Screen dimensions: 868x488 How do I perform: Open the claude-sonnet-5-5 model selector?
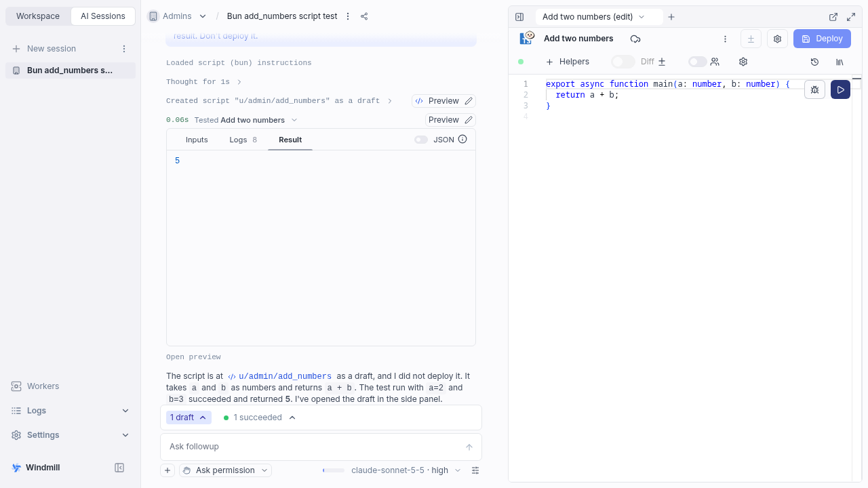(406, 470)
